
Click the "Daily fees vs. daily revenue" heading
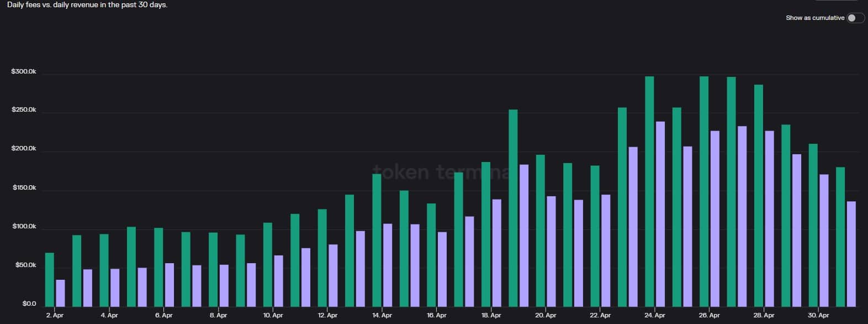[x=87, y=4]
